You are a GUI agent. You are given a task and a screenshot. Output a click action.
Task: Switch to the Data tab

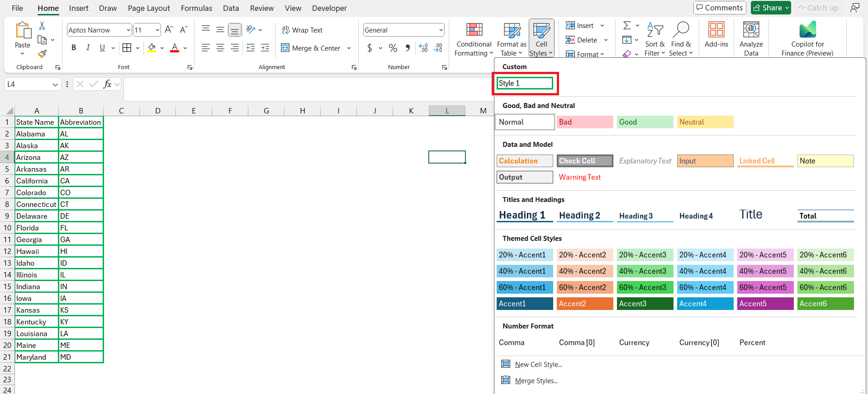click(x=231, y=8)
